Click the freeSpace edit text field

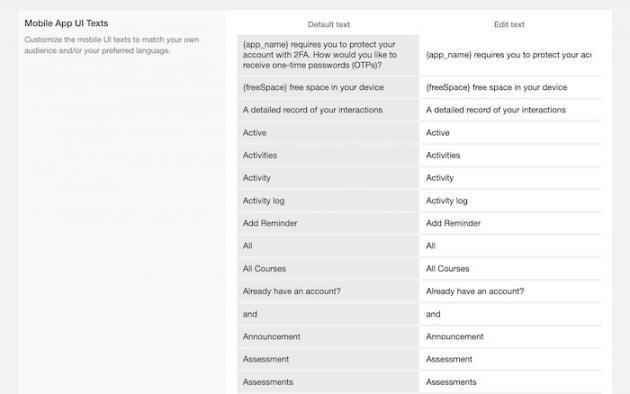click(510, 87)
